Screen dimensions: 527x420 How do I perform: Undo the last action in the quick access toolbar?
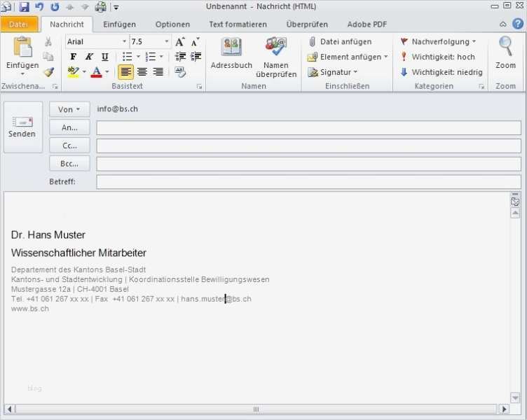point(39,6)
